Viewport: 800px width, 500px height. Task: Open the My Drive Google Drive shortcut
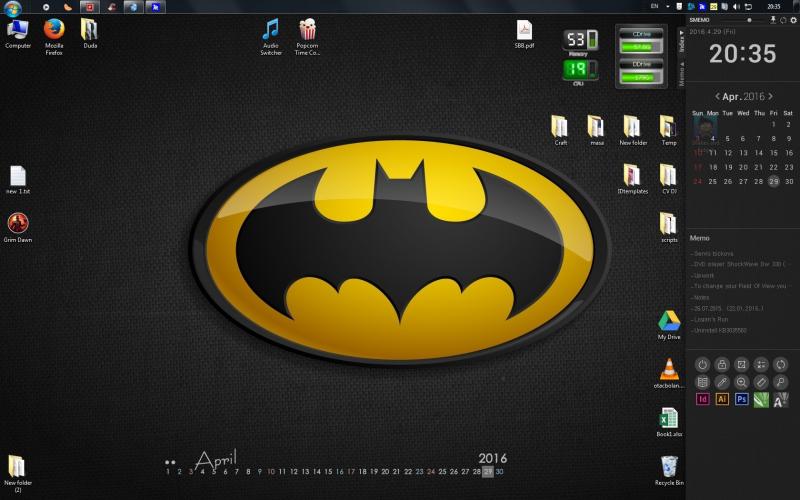click(x=668, y=325)
